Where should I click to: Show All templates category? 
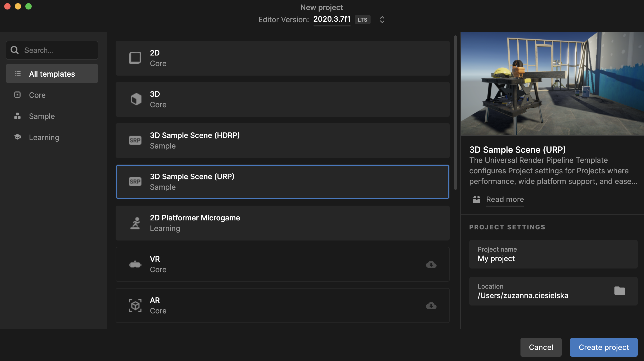(52, 74)
